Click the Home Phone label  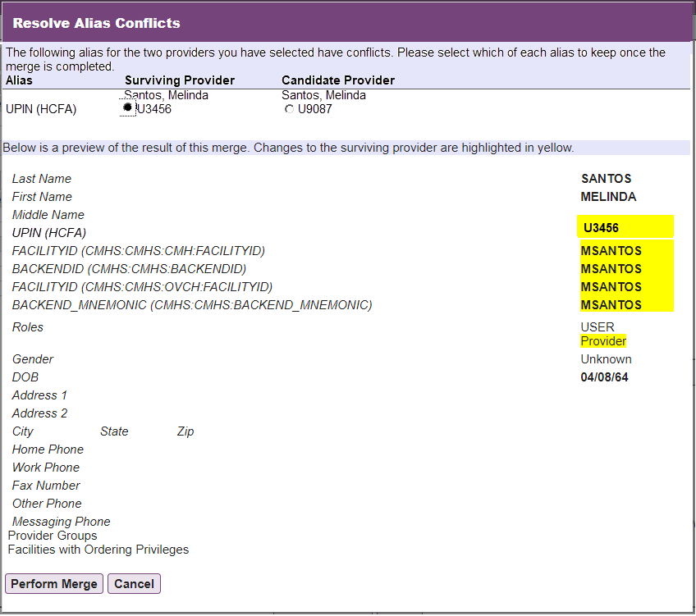(x=48, y=449)
